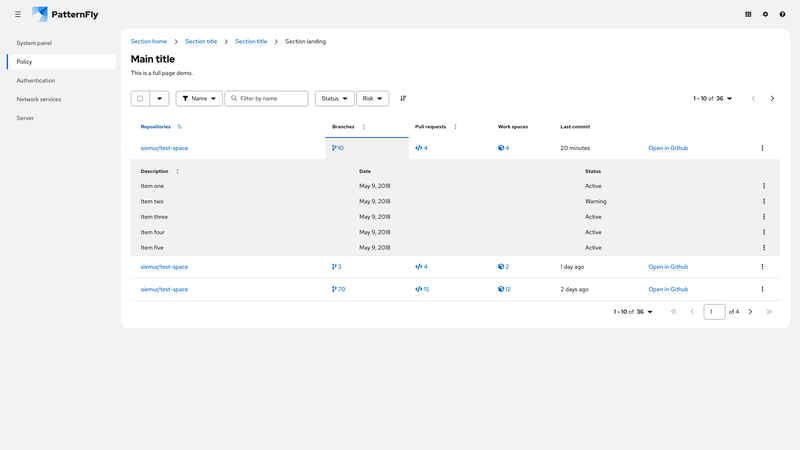
Task: Open kebab menu for Item four
Action: [764, 232]
